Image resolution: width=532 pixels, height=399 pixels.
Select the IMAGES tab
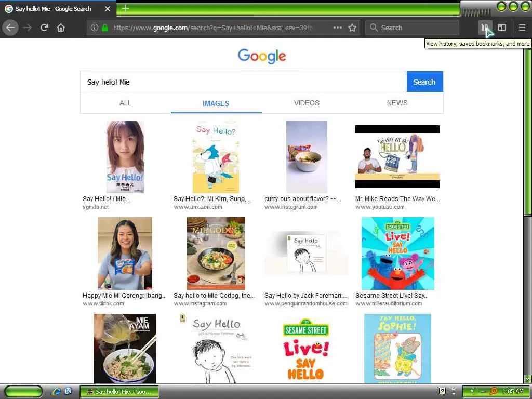point(216,103)
